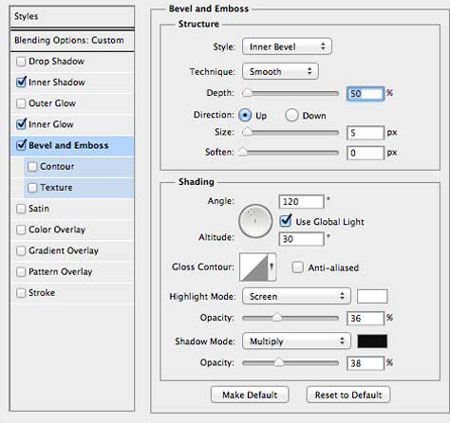
Task: Open the Gloss Contour curve thumbnail
Action: coord(254,267)
